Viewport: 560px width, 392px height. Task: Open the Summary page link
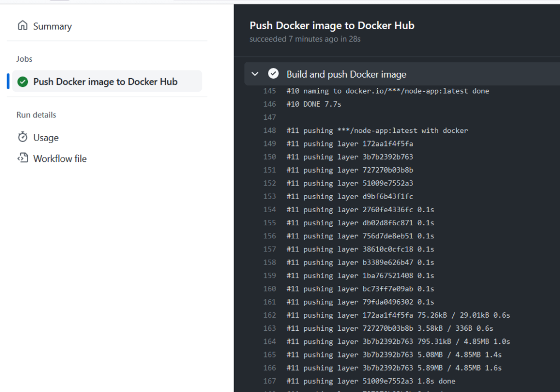(52, 26)
